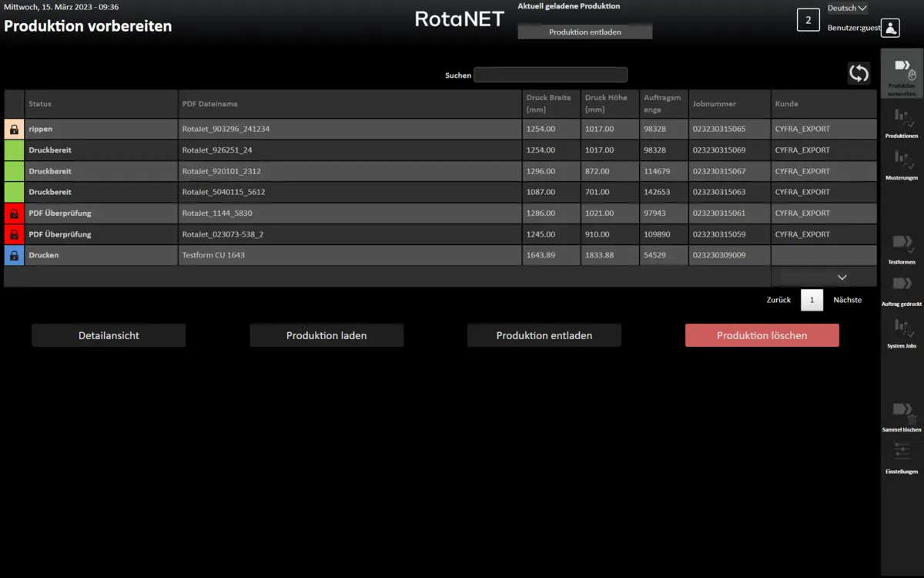924x578 pixels.
Task: Open Auftrag gedruckt in the sidebar
Action: 902,287
